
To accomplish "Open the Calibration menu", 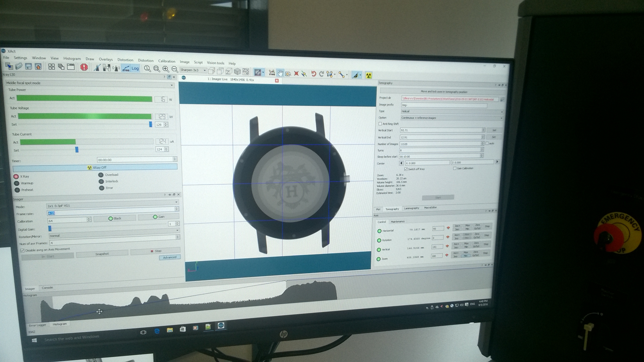I will click(x=166, y=61).
